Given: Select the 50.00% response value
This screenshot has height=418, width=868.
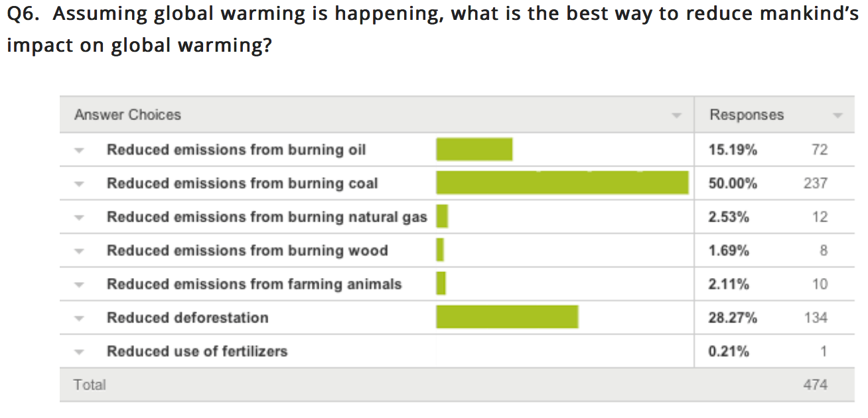Looking at the screenshot, I should pyautogui.click(x=733, y=183).
